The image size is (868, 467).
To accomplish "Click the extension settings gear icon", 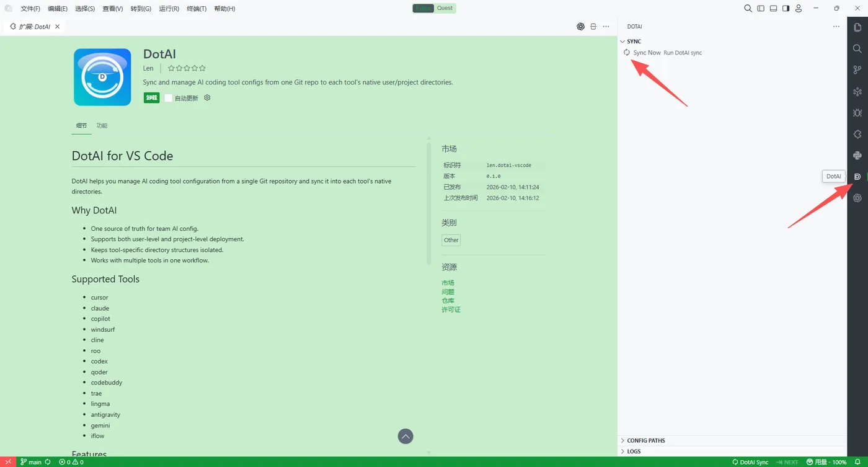I will pos(207,98).
